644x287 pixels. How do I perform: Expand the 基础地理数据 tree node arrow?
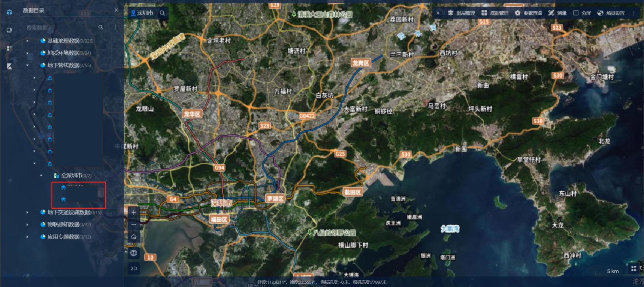[x=28, y=41]
